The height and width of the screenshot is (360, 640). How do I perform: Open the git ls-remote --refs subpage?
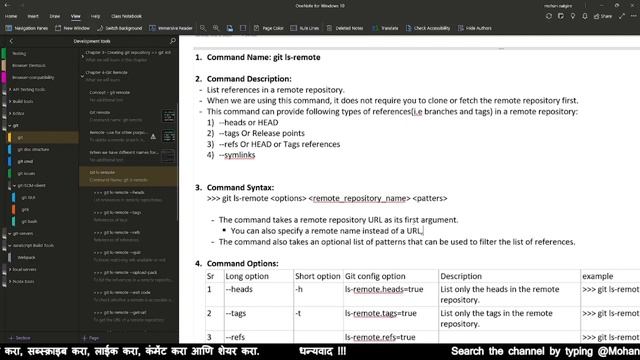click(x=129, y=236)
